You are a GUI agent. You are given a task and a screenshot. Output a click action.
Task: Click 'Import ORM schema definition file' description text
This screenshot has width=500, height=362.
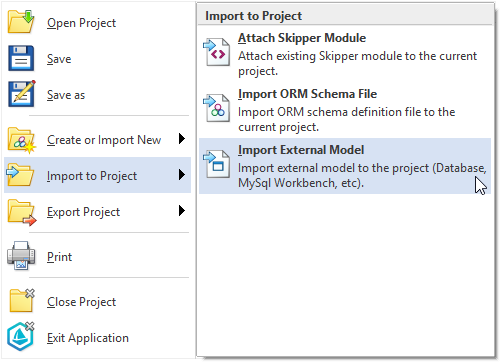click(346, 119)
